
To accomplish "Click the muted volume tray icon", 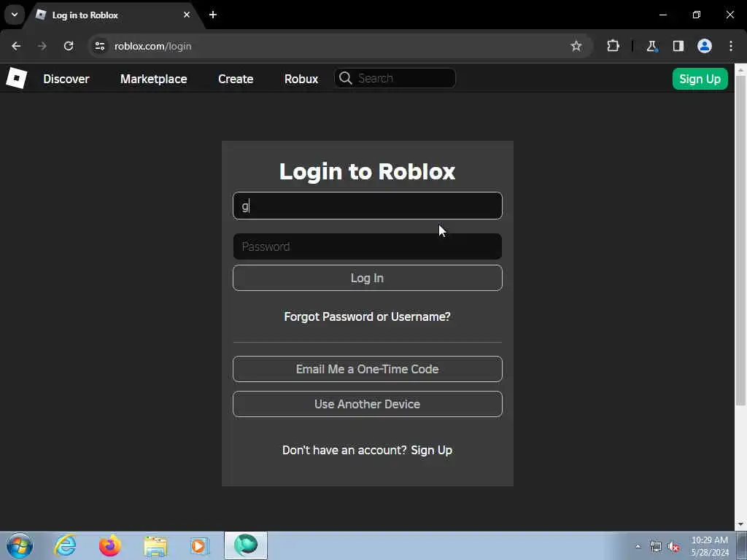I will pyautogui.click(x=673, y=547).
